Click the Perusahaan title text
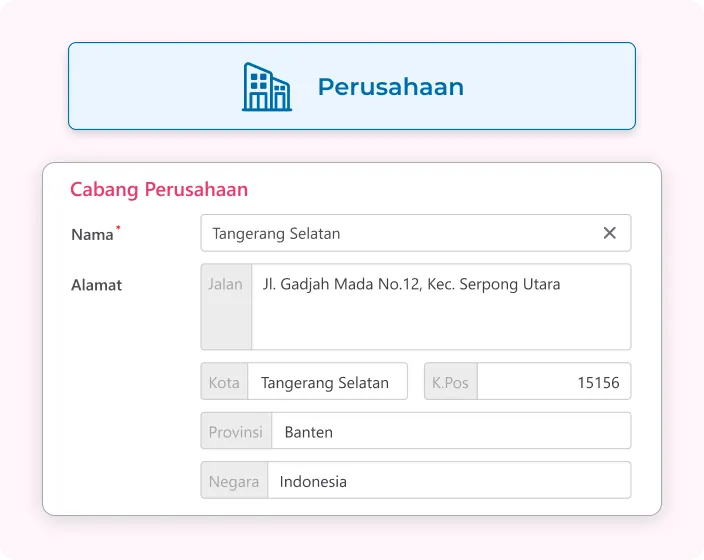This screenshot has width=704, height=560. click(391, 87)
